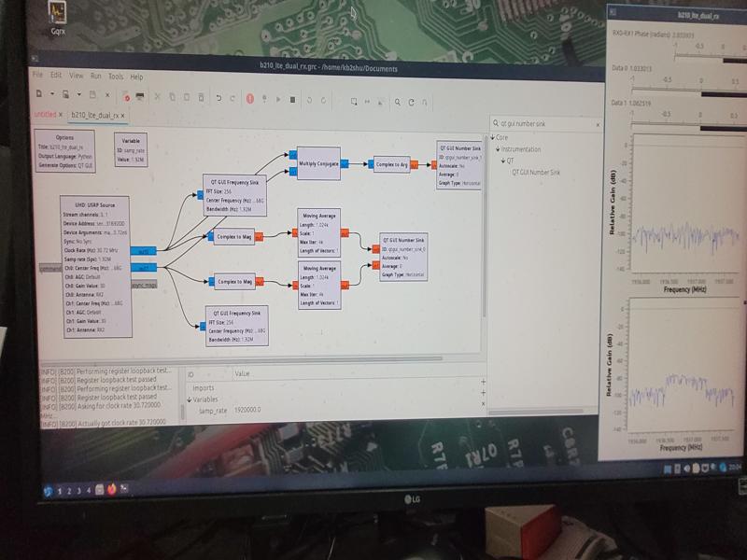Click the samp_rate variable row
The width and height of the screenshot is (747, 560).
point(333,410)
